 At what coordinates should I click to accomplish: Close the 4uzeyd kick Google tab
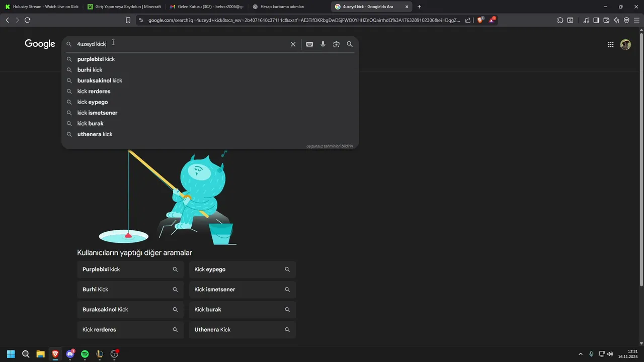(x=407, y=7)
